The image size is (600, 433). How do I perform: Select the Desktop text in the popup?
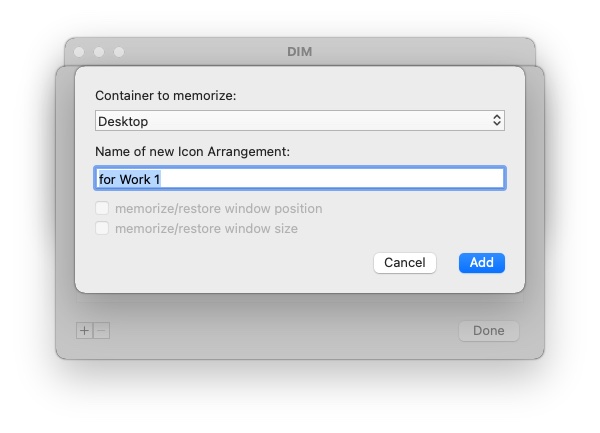[123, 121]
